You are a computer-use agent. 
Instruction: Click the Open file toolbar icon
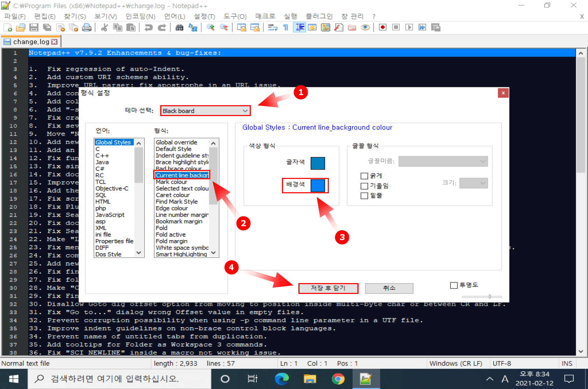tap(21, 28)
